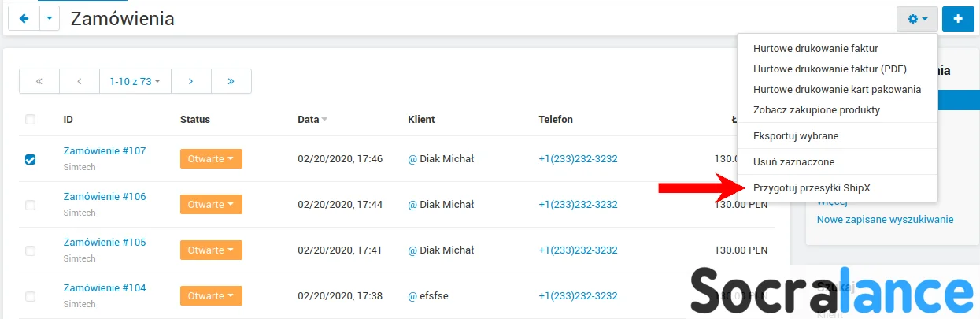Choose Hurtowe drukowanie faktur (PDF)

pos(830,69)
